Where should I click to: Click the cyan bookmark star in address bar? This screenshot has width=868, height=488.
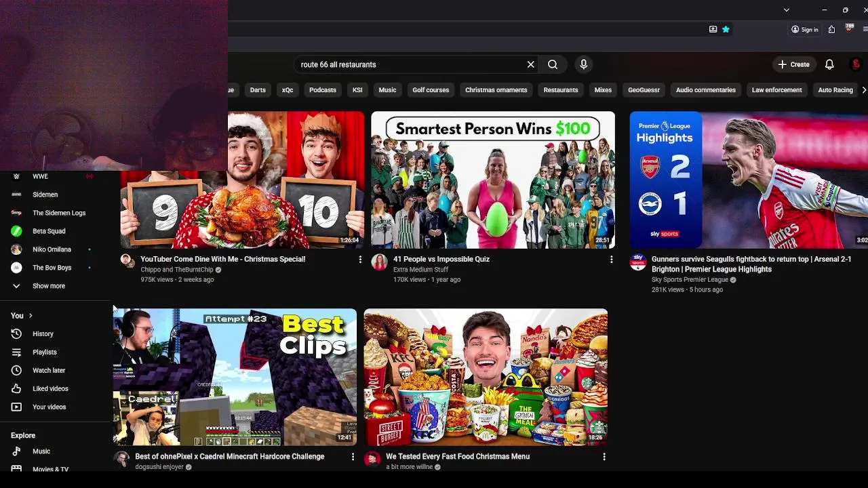click(726, 29)
